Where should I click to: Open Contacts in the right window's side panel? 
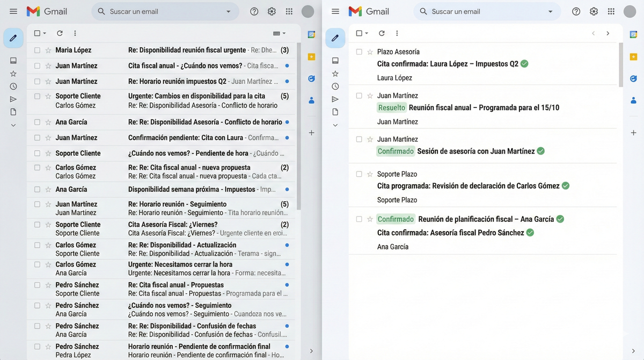tap(633, 100)
